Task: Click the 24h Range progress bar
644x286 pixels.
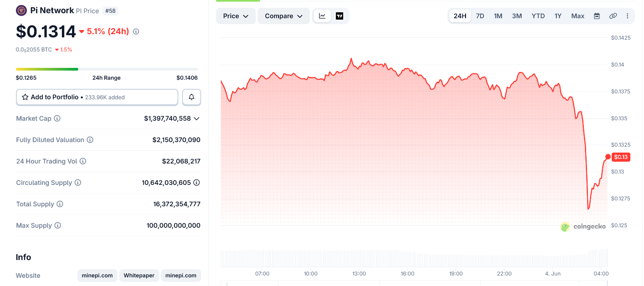Action: point(107,69)
